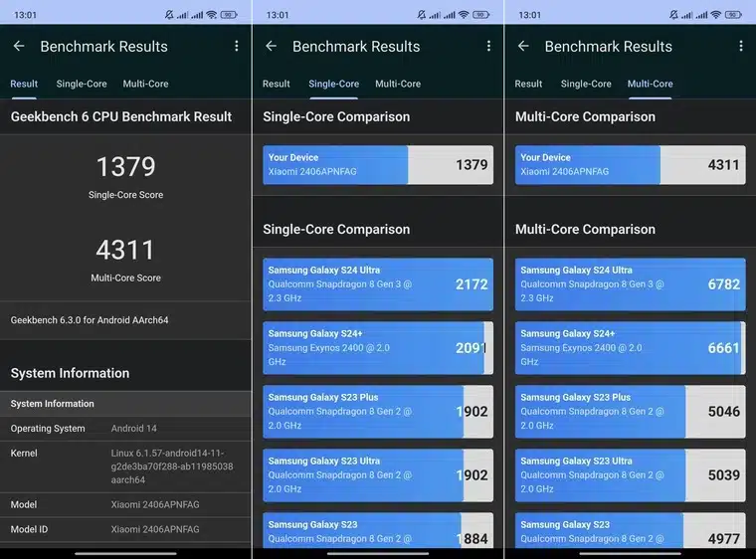The height and width of the screenshot is (559, 756).
Task: Select the Kernel Linux 6.1.57 row
Action: pyautogui.click(x=126, y=466)
